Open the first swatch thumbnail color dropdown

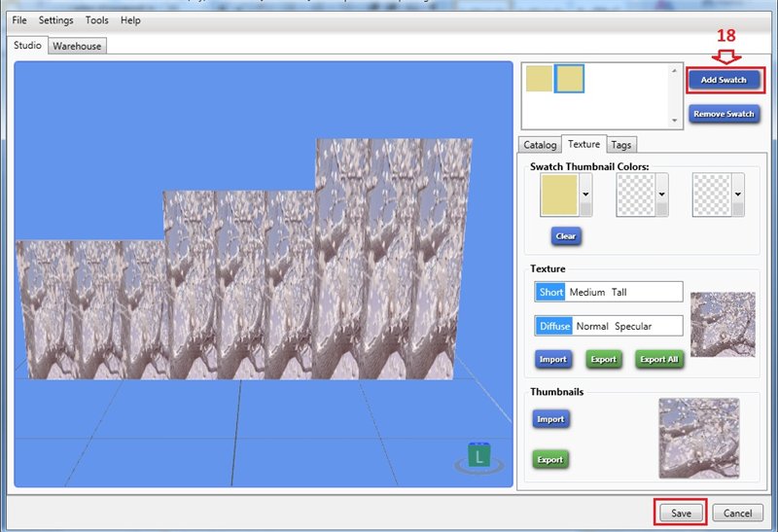click(x=584, y=195)
